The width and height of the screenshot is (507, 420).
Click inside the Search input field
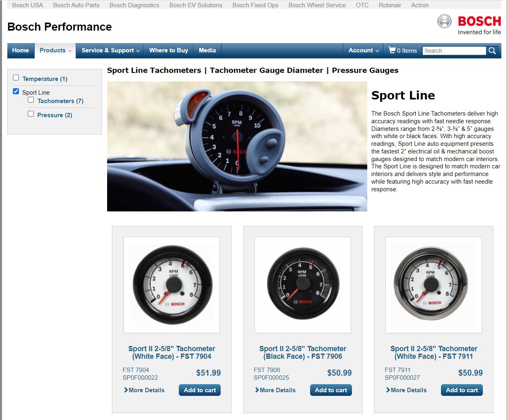click(453, 51)
